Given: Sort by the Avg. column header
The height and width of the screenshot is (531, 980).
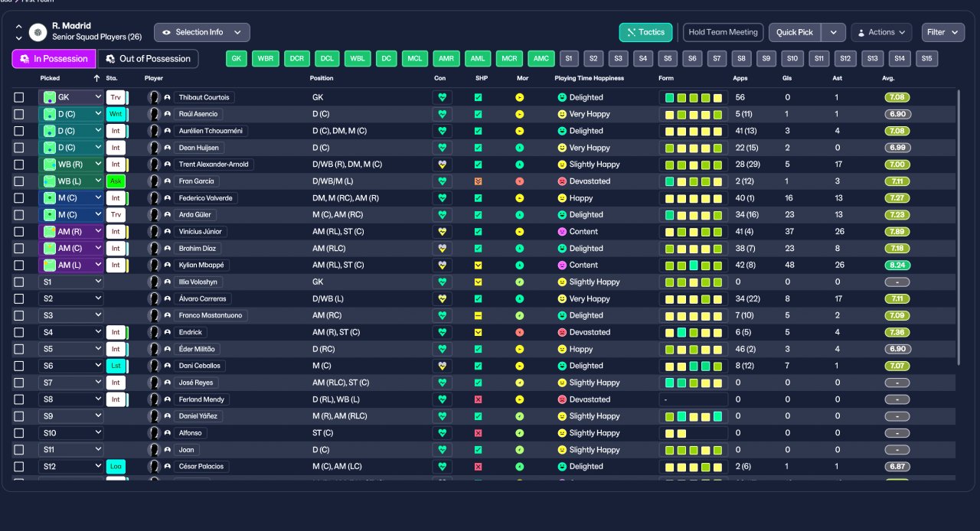Looking at the screenshot, I should [888, 78].
